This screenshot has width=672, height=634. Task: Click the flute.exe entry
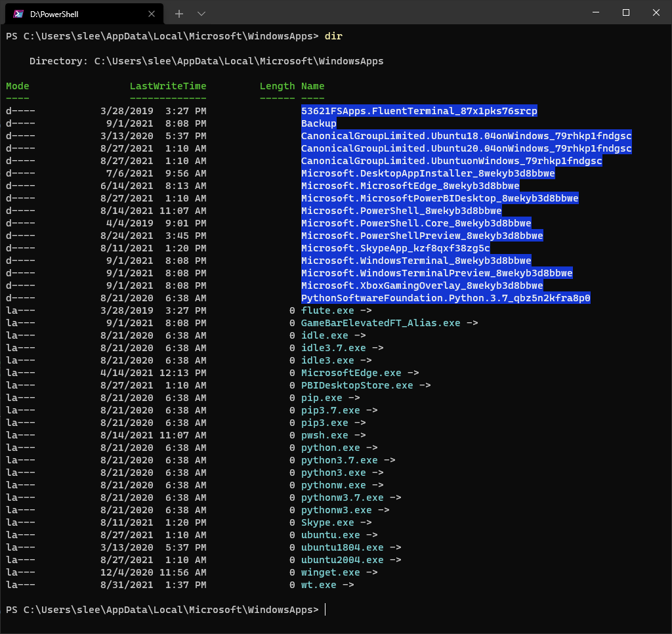click(327, 310)
